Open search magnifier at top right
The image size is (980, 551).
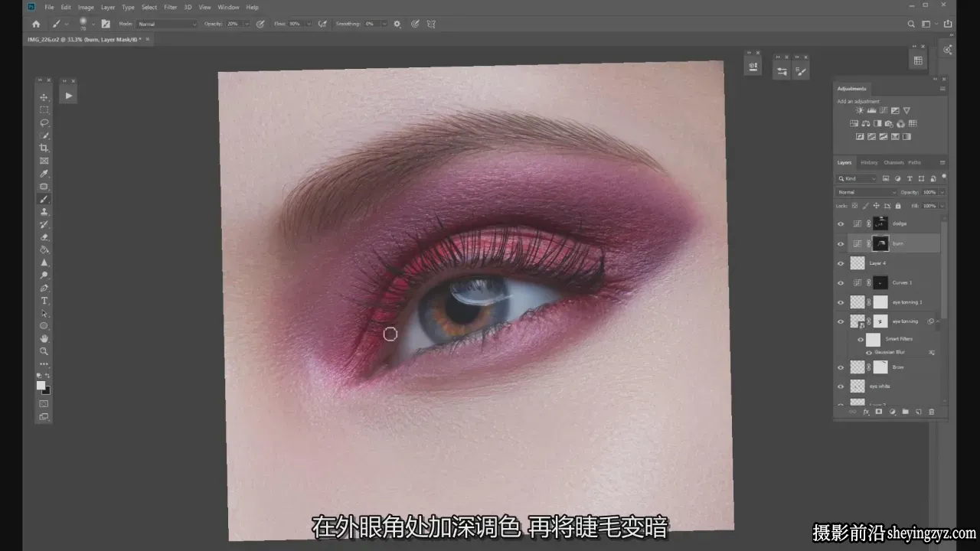pyautogui.click(x=911, y=24)
